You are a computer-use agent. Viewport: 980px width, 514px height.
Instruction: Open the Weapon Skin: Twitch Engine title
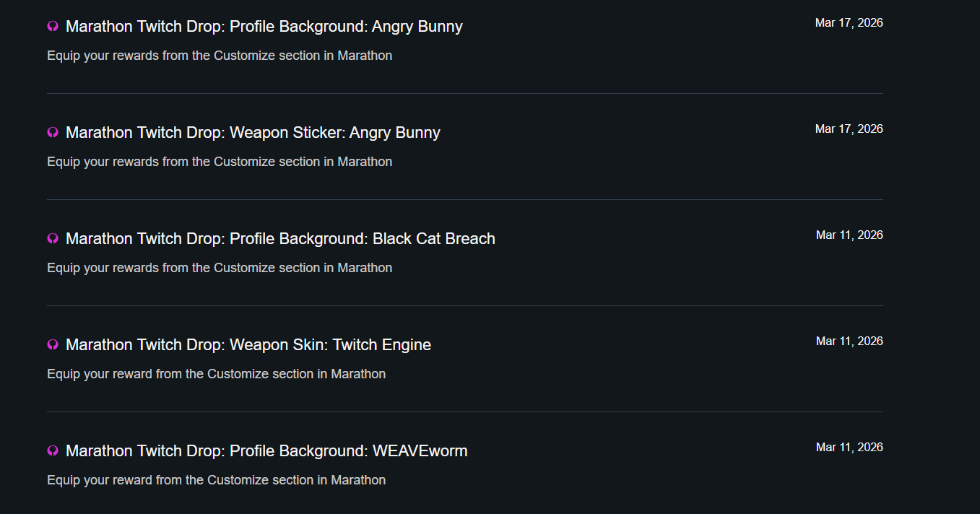pos(248,345)
